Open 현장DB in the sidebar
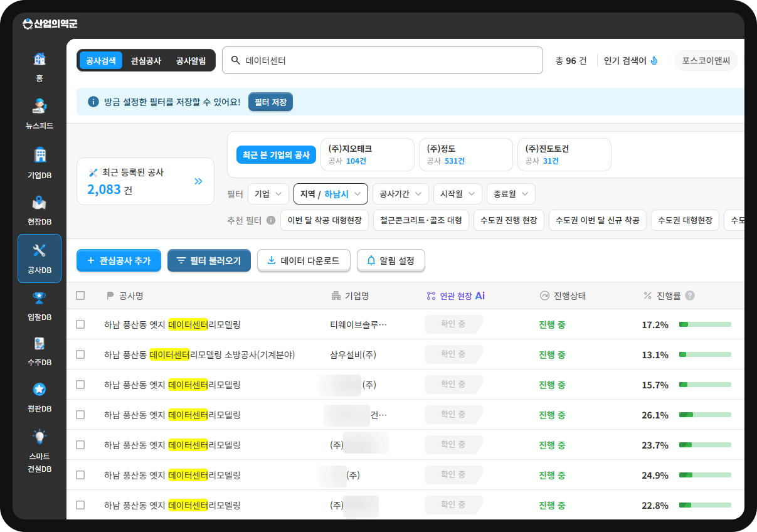 (x=40, y=210)
